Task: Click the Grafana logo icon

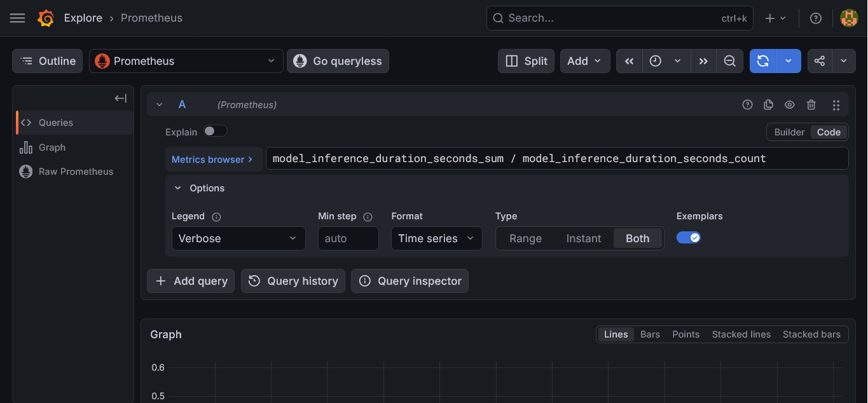Action: point(46,18)
